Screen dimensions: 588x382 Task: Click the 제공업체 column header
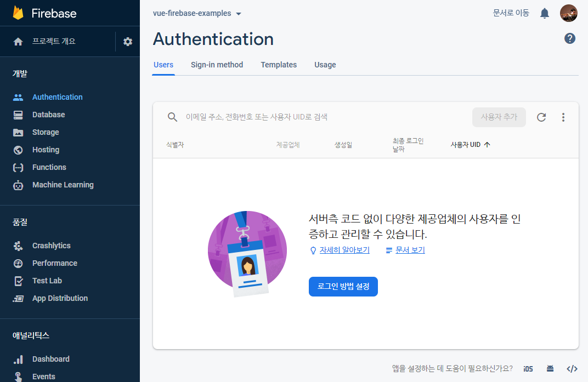pyautogui.click(x=288, y=145)
